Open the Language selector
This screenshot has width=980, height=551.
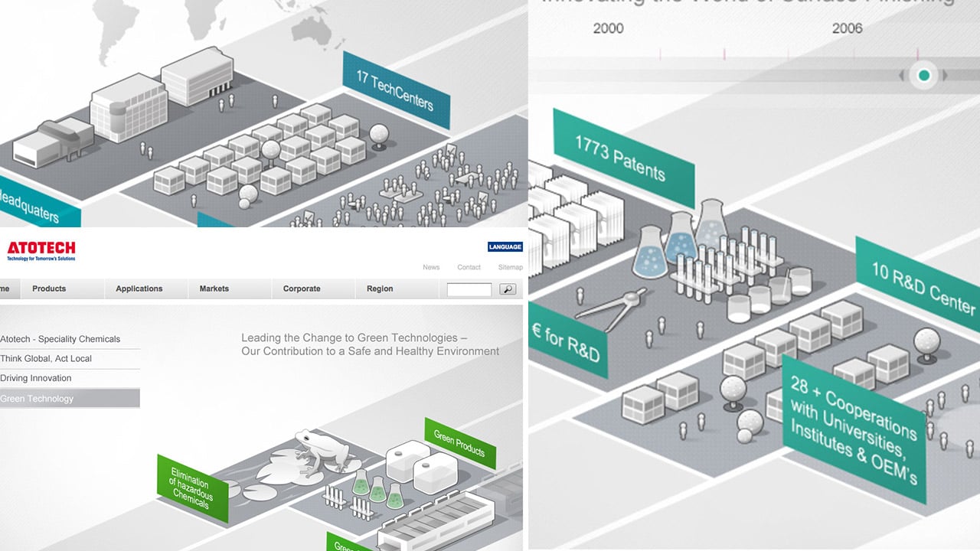505,246
